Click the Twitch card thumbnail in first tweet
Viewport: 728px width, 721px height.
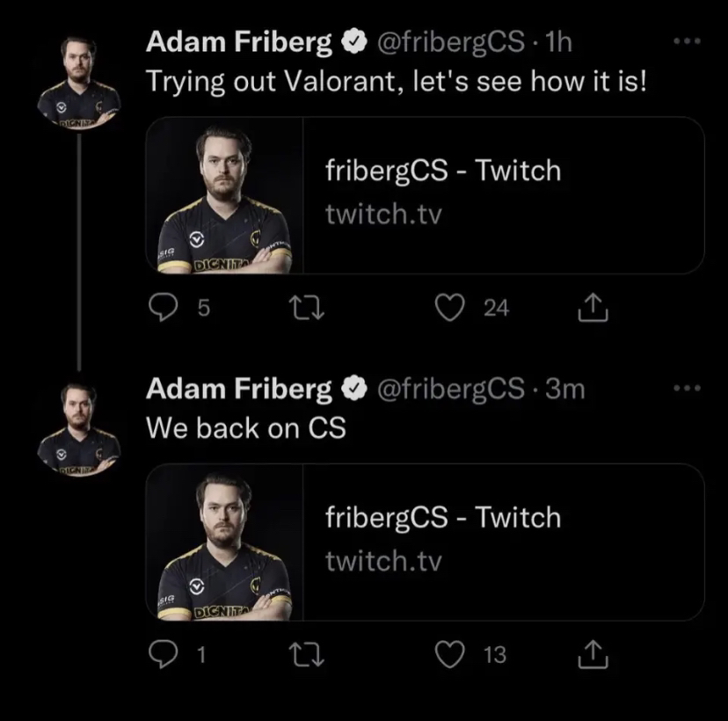click(224, 195)
